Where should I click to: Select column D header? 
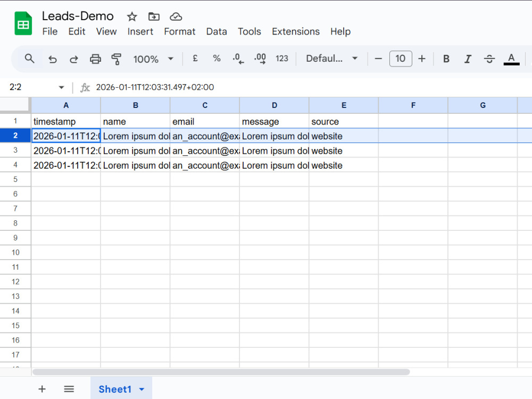274,105
